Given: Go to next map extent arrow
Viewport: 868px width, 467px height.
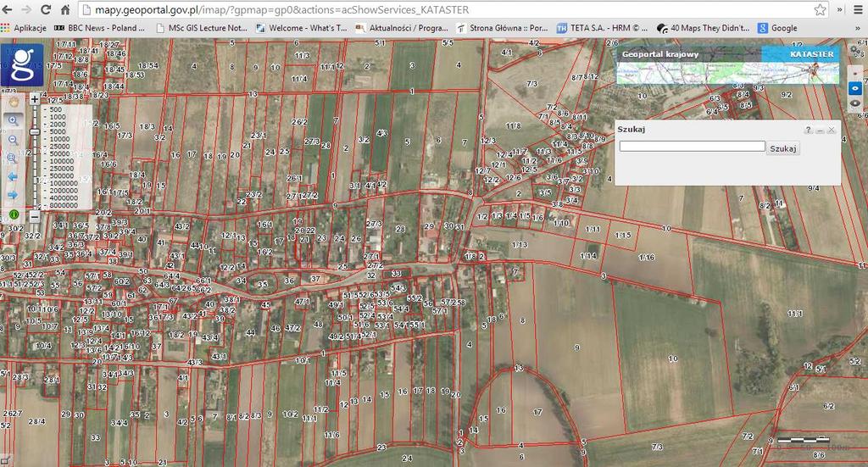Looking at the screenshot, I should pyautogui.click(x=13, y=195).
